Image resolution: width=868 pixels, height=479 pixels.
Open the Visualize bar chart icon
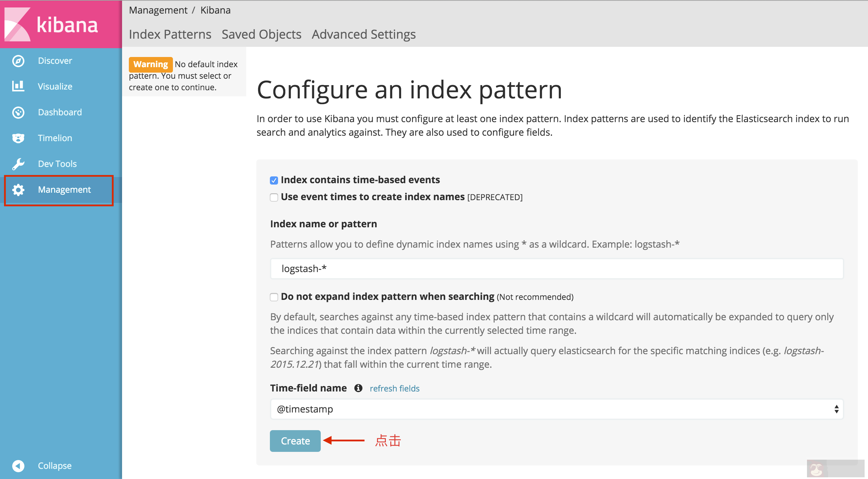point(18,86)
